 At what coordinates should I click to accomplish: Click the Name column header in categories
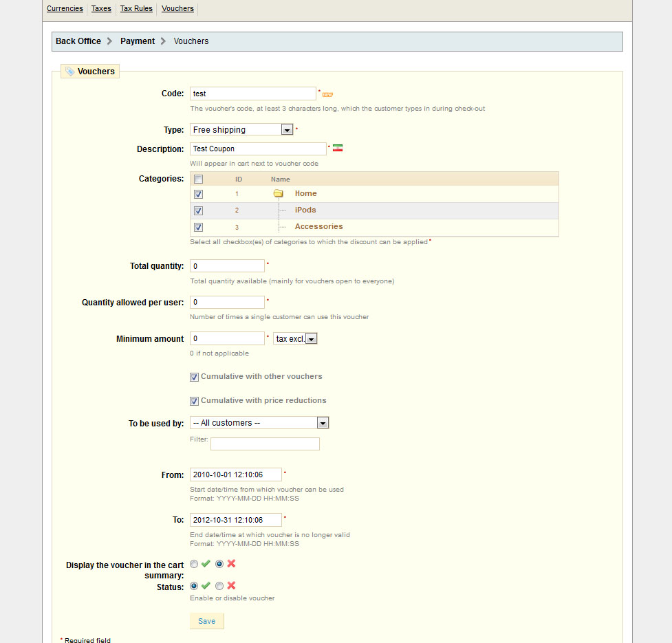pos(280,179)
